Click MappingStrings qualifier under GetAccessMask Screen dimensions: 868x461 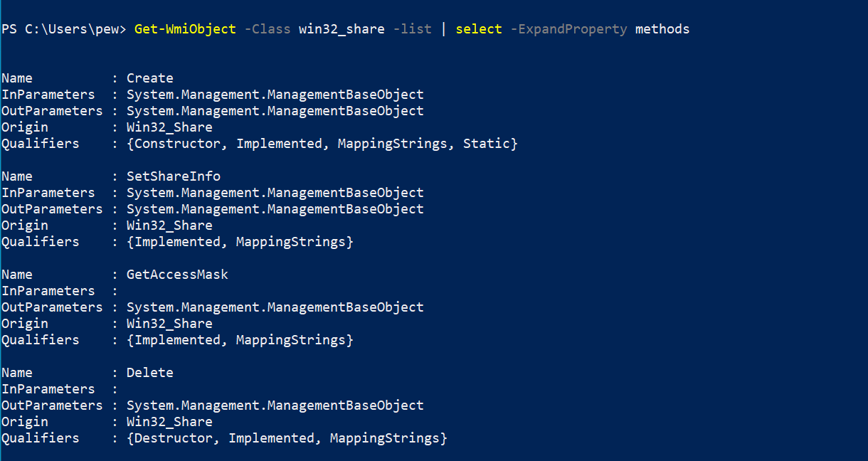290,340
